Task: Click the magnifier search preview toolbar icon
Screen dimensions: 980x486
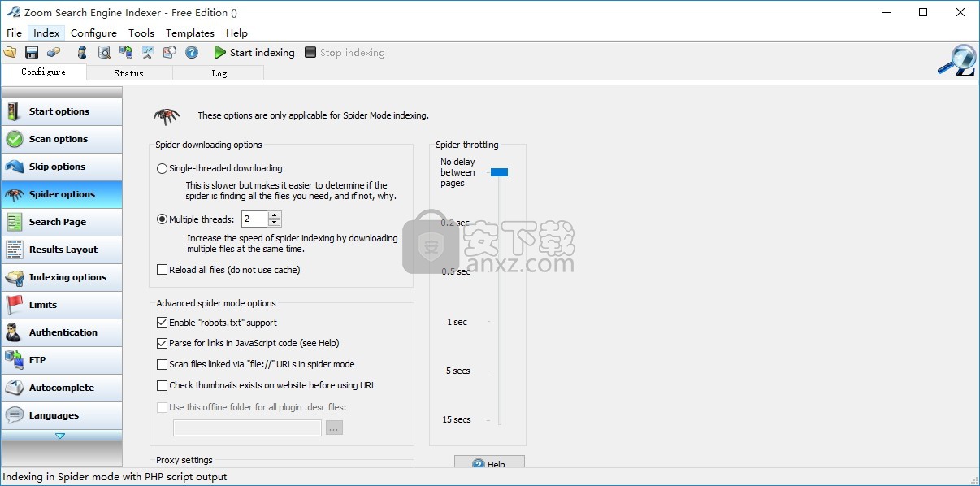Action: [104, 52]
